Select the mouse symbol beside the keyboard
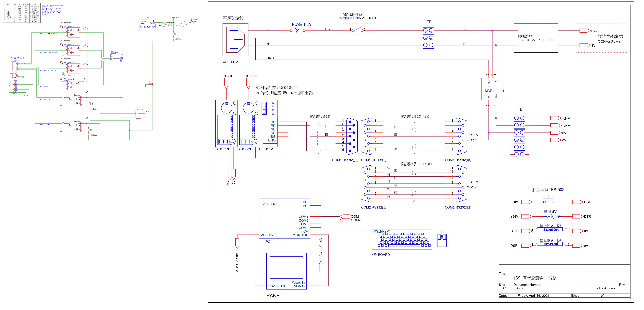Screen dimensions: 644x310 [442, 240]
